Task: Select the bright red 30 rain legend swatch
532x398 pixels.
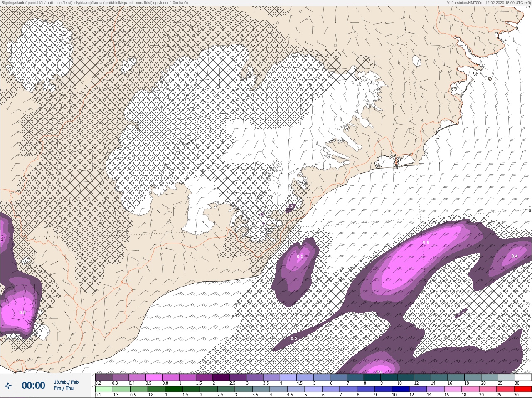Action: click(523, 389)
